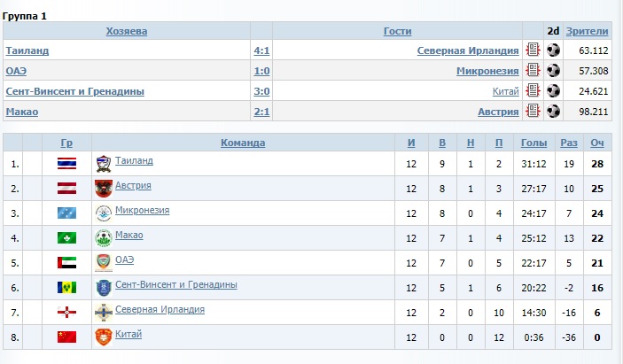Screen dimensions: 623x364
Task: Click the Micronesia flag in standings
Action: coord(66,213)
